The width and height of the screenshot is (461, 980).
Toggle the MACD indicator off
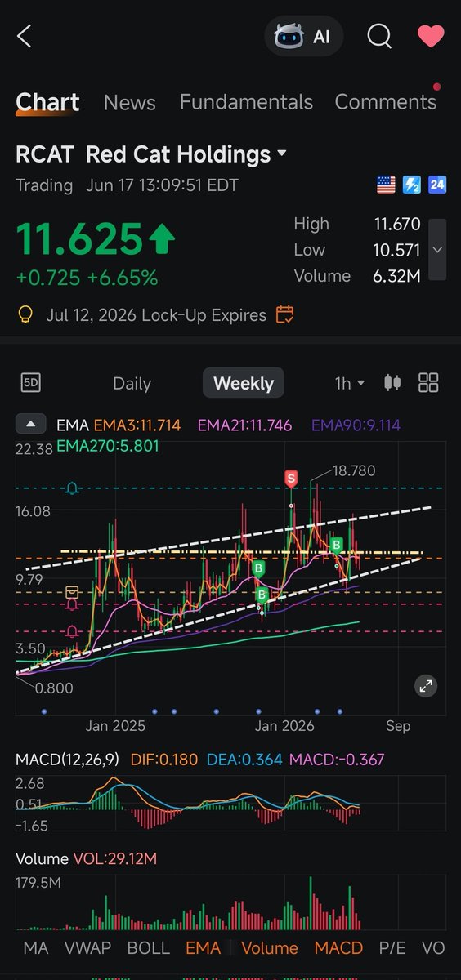[x=339, y=947]
